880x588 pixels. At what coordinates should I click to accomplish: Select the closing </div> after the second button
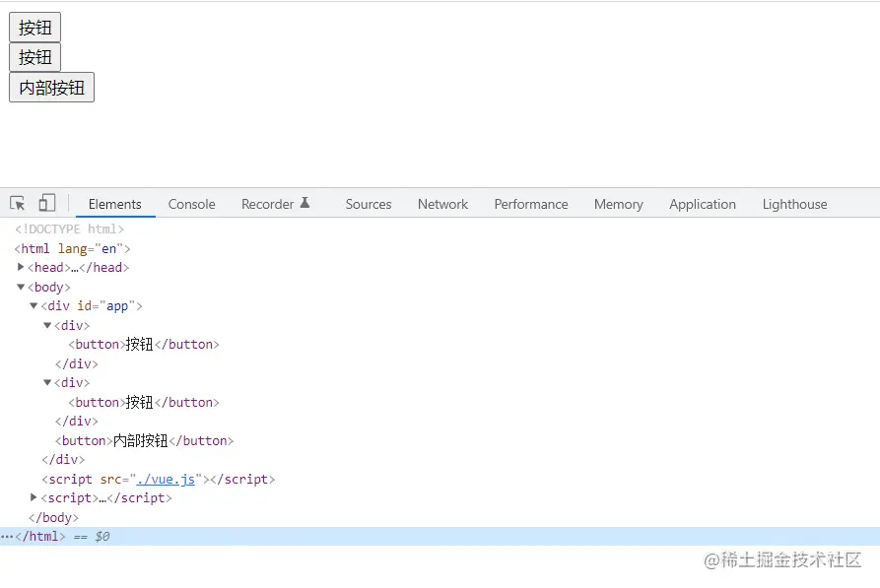(77, 421)
